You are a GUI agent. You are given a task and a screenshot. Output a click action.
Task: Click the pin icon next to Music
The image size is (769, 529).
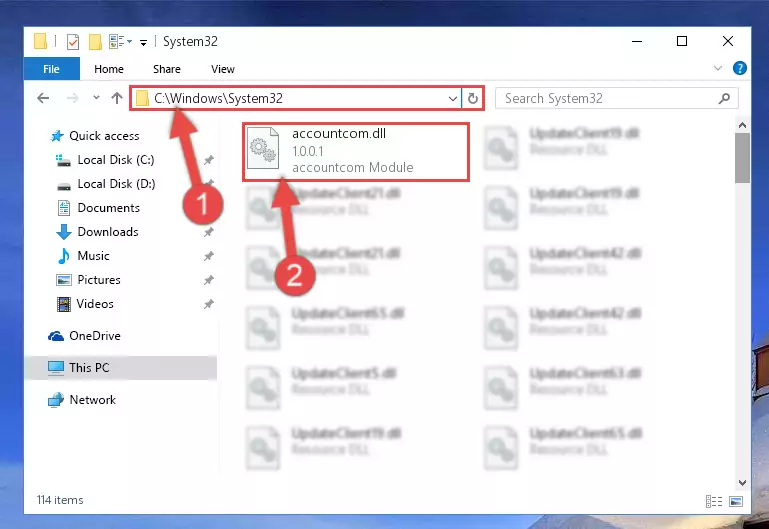pyautogui.click(x=208, y=256)
